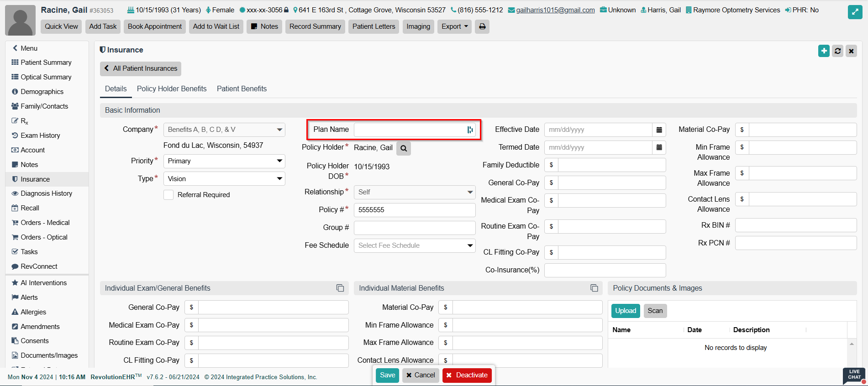Click the Individual Material Benefits copy icon
This screenshot has height=386, width=868.
pyautogui.click(x=594, y=288)
